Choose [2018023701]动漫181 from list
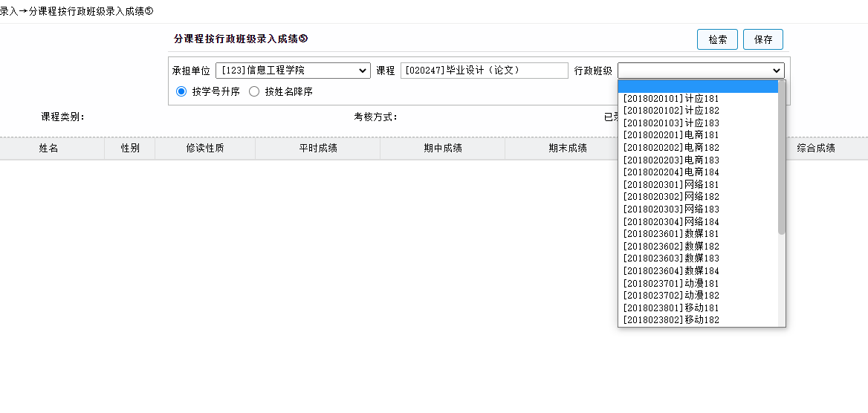Image resolution: width=868 pixels, height=413 pixels. pos(671,283)
